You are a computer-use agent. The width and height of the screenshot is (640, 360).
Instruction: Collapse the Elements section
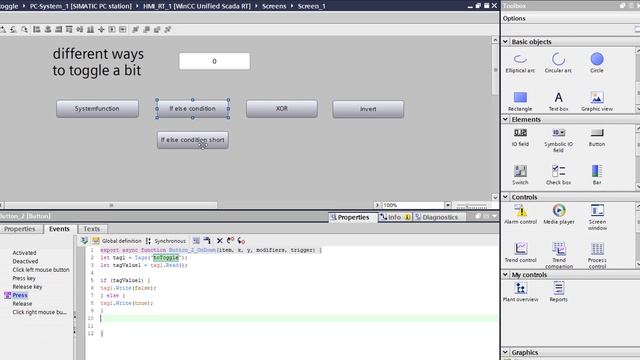(x=505, y=119)
